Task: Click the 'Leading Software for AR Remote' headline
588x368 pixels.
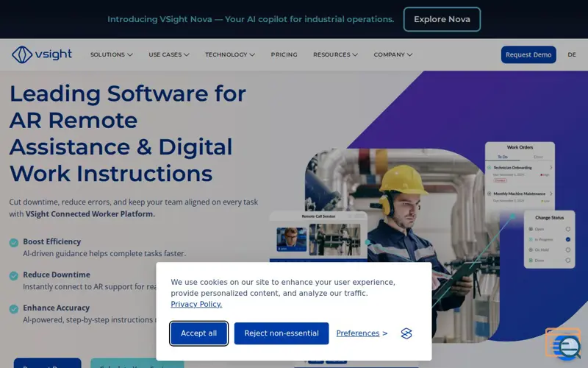Action: (x=127, y=107)
